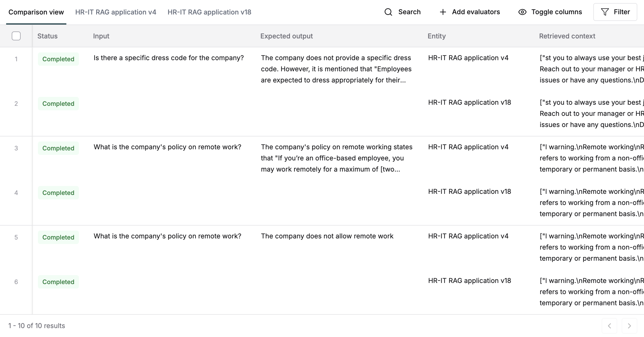The image size is (644, 337).
Task: Click the plus icon for Add evaluators
Action: pyautogui.click(x=443, y=12)
